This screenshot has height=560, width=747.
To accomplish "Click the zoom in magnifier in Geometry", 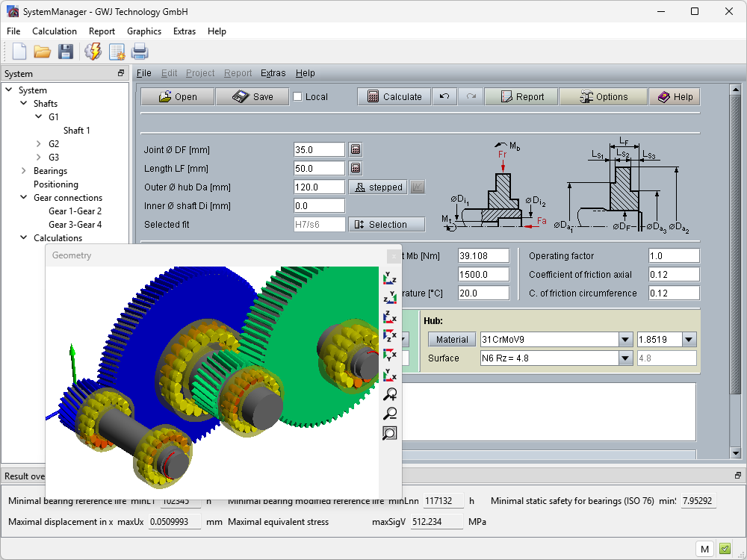I will tap(389, 394).
